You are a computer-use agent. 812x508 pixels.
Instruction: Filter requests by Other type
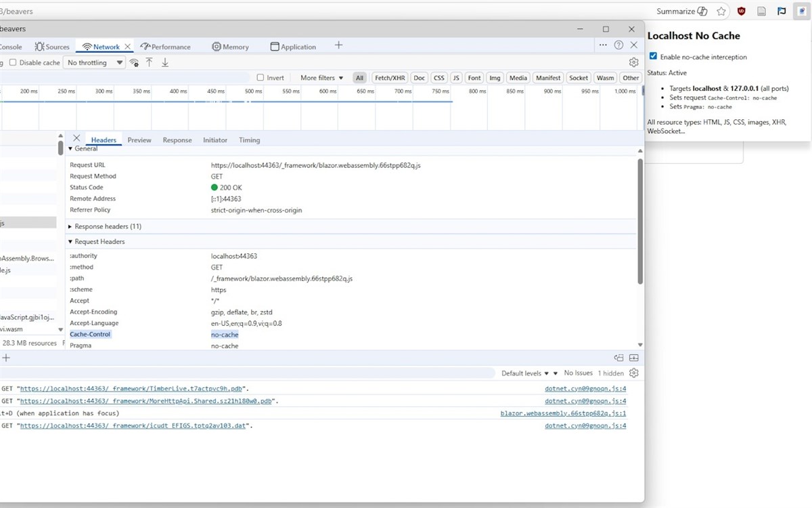click(x=631, y=78)
